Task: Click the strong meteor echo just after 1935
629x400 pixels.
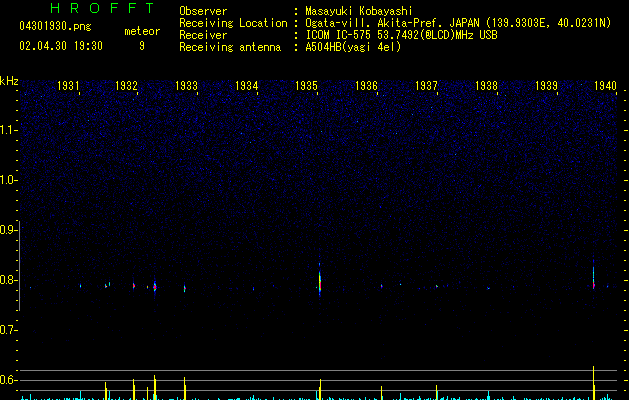Action: [320, 280]
